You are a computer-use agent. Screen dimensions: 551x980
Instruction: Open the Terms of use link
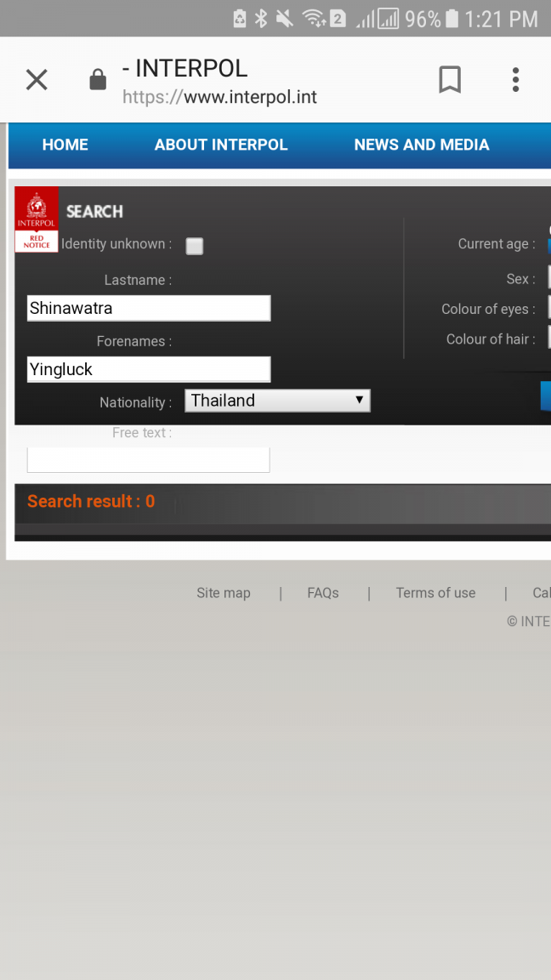(x=435, y=593)
